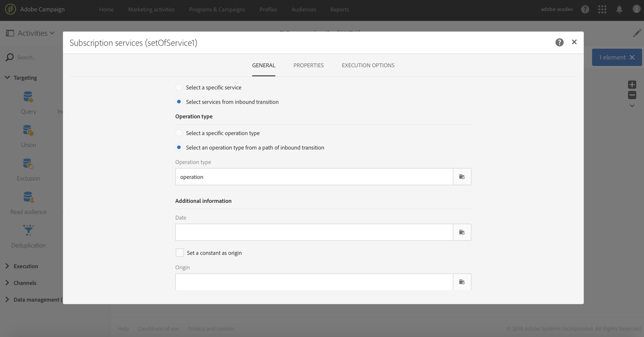Click the Operation type field picker icon
644x337 pixels.
462,177
